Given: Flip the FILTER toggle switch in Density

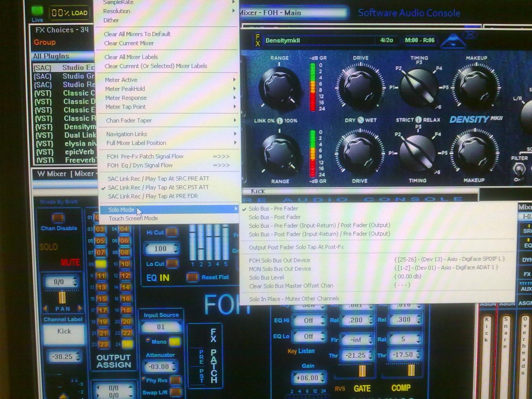Looking at the screenshot, I should pos(519,170).
